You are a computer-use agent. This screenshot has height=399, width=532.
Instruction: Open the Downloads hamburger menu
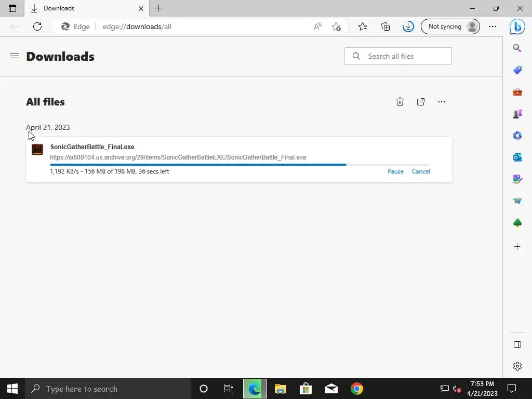coord(15,56)
